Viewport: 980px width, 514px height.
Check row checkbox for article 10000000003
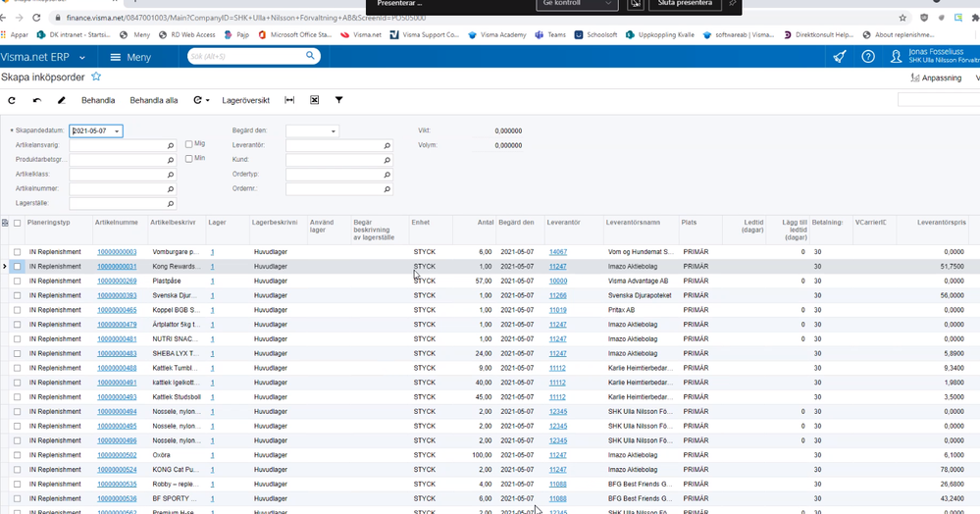pyautogui.click(x=18, y=252)
